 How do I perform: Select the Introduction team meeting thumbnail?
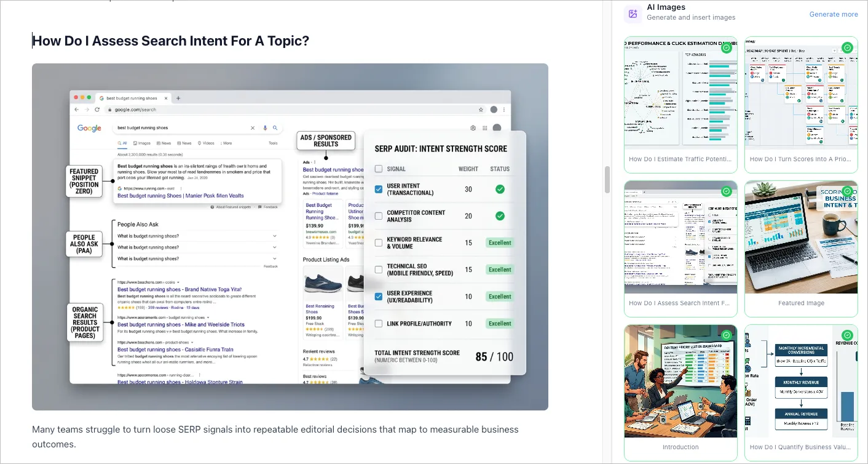pos(681,381)
